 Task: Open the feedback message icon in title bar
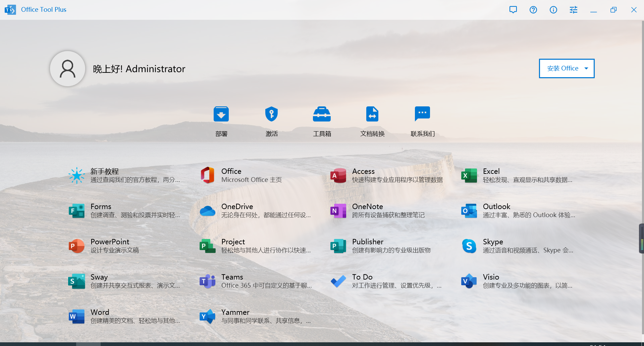pos(513,10)
